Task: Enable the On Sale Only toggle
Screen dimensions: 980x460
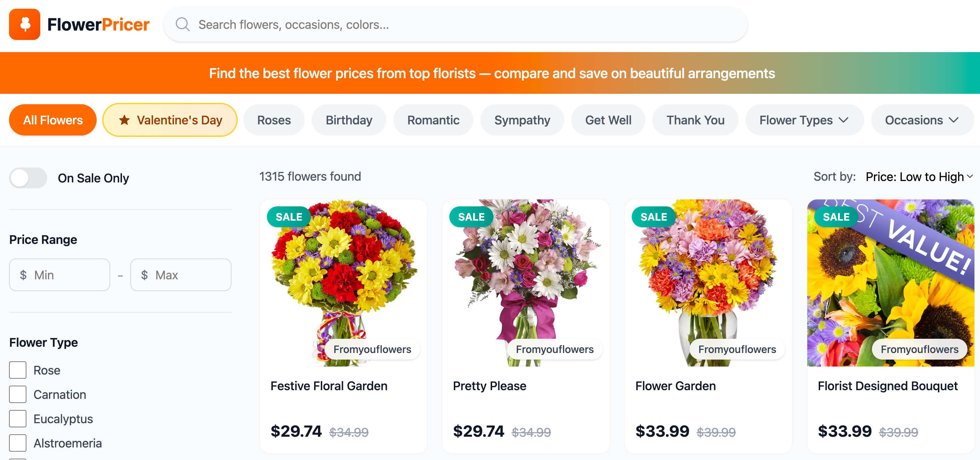Action: [x=28, y=178]
